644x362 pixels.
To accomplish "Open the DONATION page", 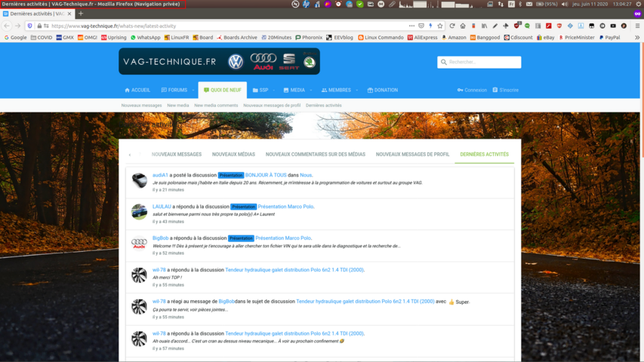I will 383,90.
